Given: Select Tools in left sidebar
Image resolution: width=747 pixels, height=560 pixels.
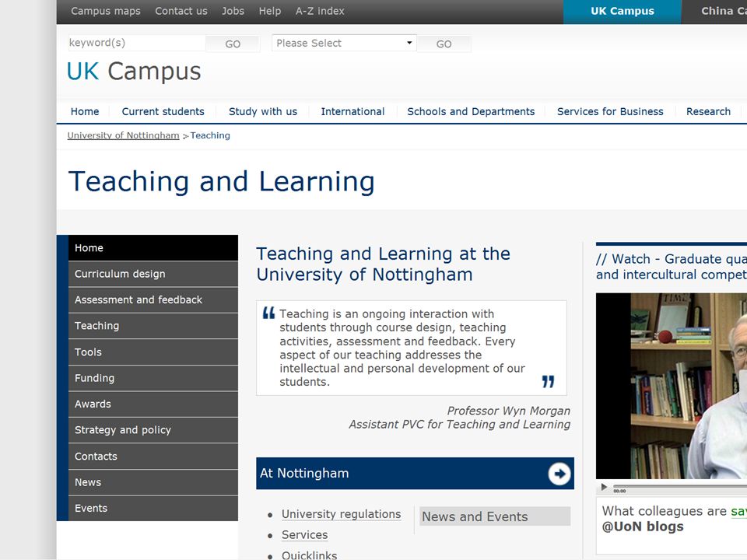Looking at the screenshot, I should (x=153, y=352).
